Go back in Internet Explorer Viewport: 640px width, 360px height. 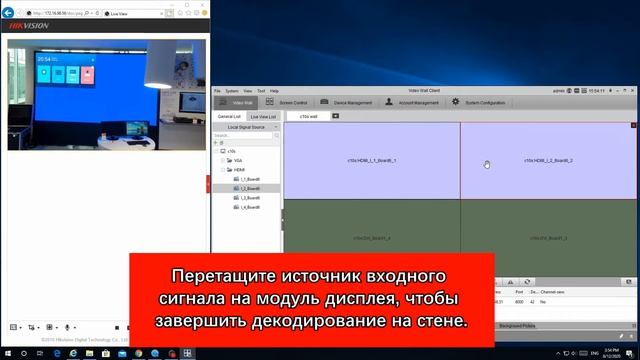coord(8,13)
